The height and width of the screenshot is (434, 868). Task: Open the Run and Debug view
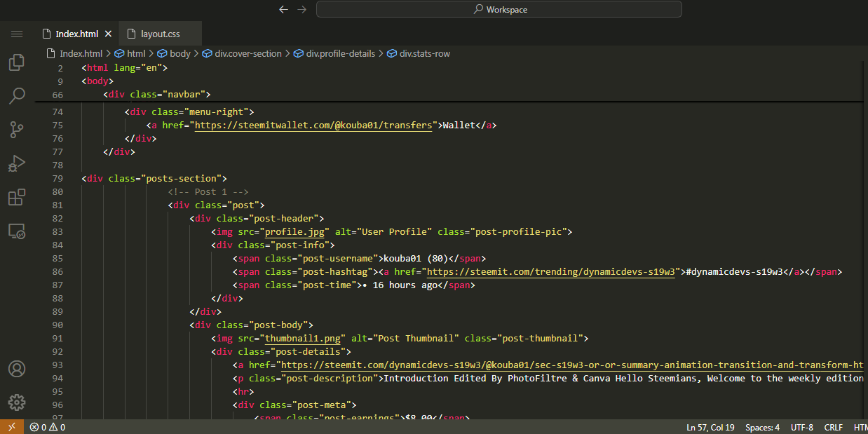point(17,163)
